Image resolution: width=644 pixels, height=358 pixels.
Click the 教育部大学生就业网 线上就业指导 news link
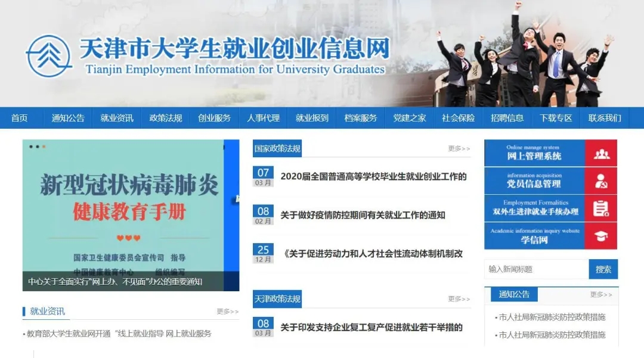click(x=119, y=334)
